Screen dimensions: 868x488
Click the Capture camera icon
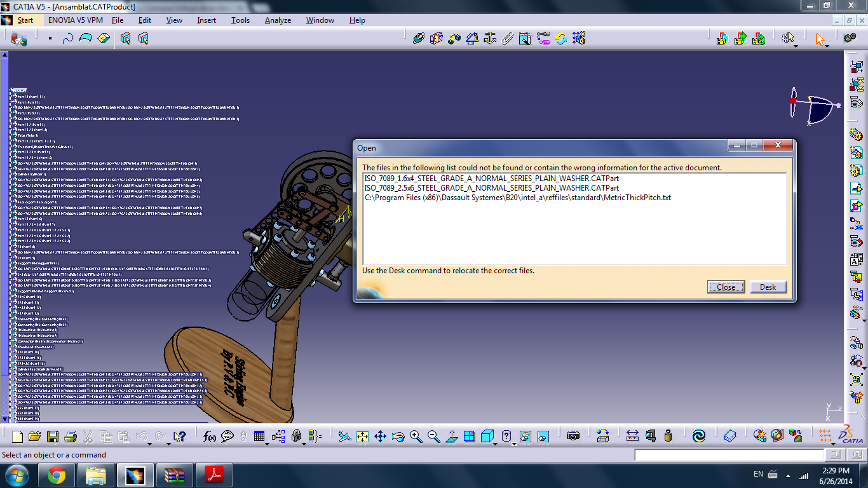tap(573, 437)
